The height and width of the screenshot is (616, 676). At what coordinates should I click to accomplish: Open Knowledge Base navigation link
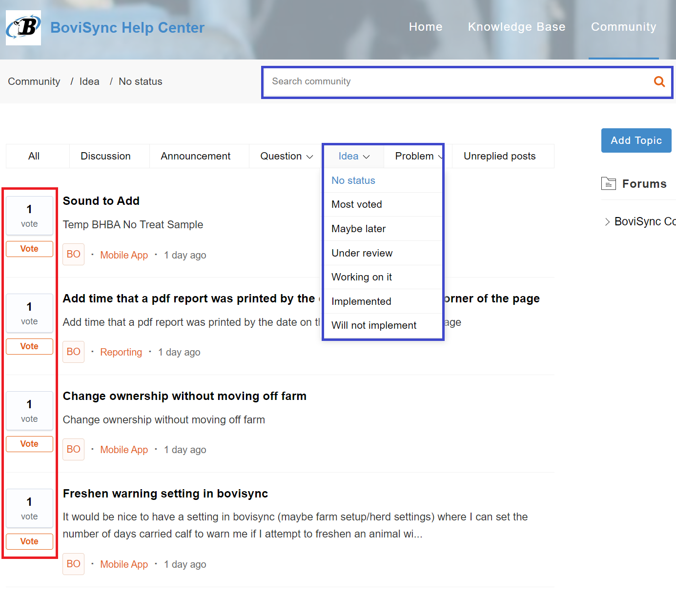click(x=516, y=27)
